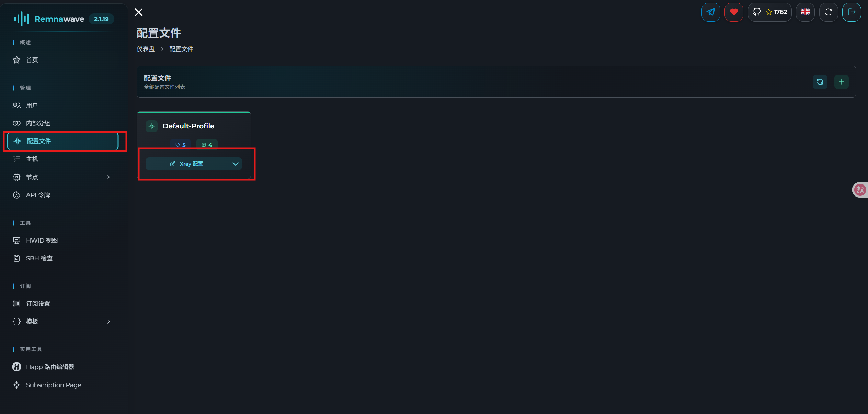This screenshot has height=414, width=868.
Task: Click the UK flag language switcher
Action: coord(805,12)
